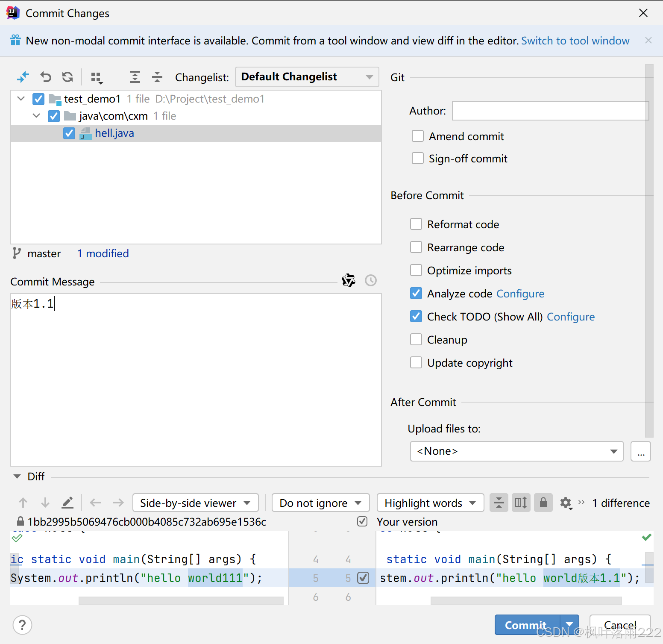The image size is (663, 644).
Task: Enable the Amend commit checkbox
Action: [x=417, y=136]
